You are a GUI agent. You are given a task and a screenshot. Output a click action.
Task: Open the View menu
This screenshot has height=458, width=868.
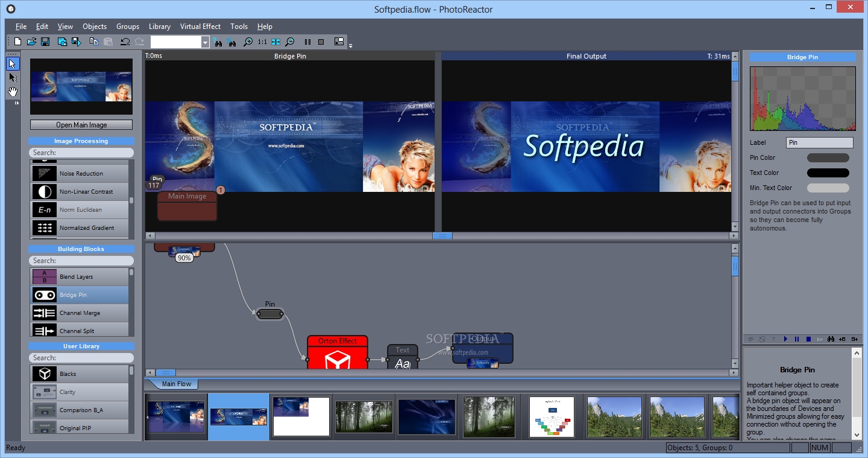click(65, 27)
